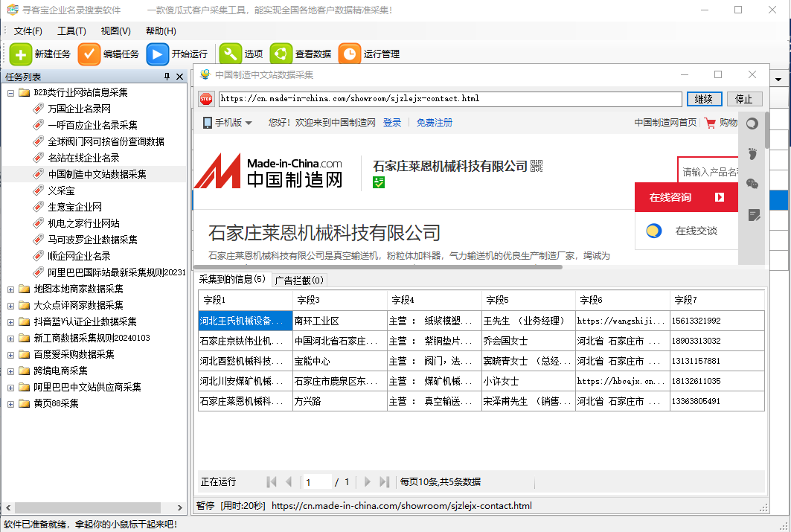791x532 pixels.
Task: Close the task list panel
Action: click(x=179, y=77)
